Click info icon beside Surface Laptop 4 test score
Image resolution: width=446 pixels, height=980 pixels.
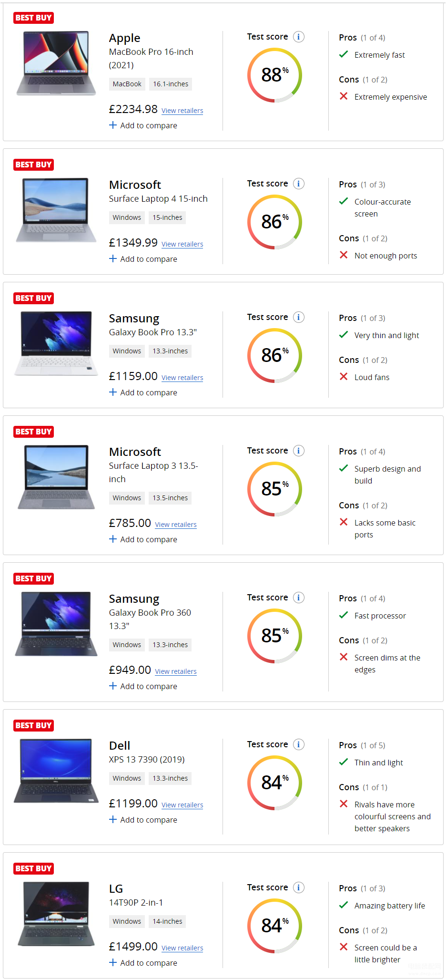(x=299, y=184)
